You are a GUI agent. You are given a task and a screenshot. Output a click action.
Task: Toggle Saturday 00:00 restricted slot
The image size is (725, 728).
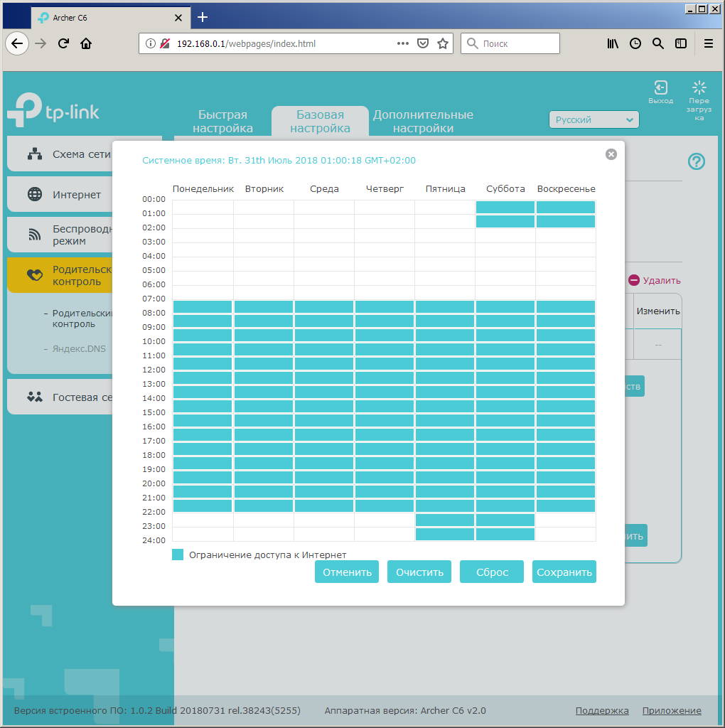(505, 207)
